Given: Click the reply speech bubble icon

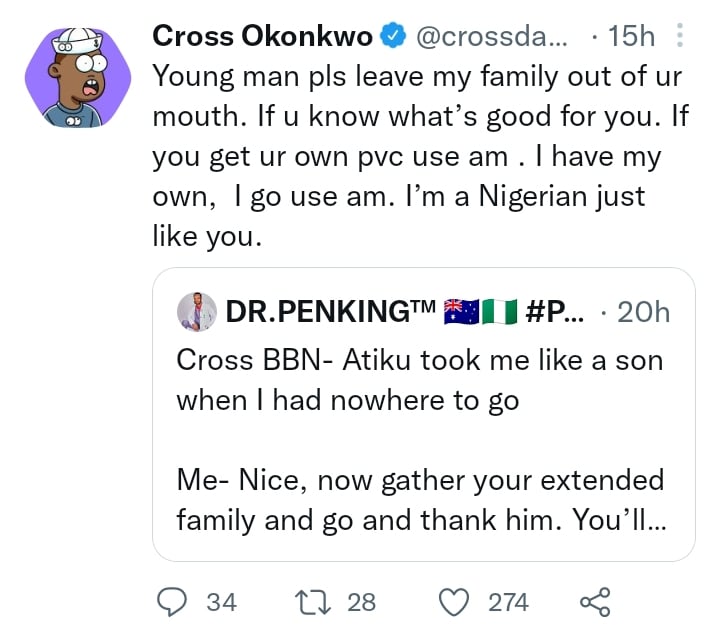Looking at the screenshot, I should (174, 601).
